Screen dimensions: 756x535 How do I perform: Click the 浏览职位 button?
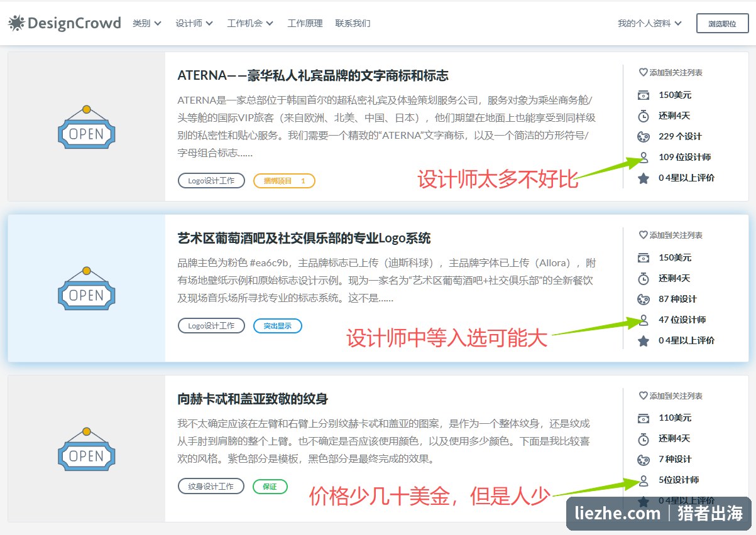pyautogui.click(x=722, y=23)
